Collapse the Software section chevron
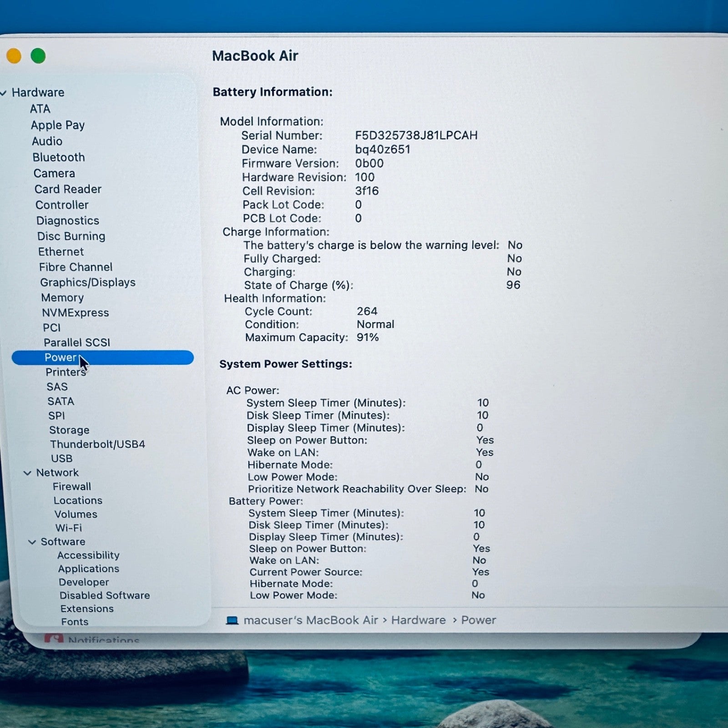This screenshot has width=728, height=728. pos(32,542)
